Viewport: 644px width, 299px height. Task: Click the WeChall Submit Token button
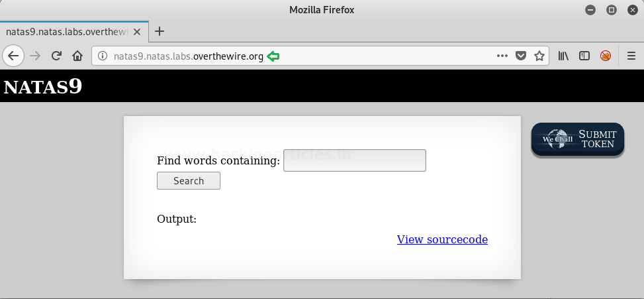[577, 139]
